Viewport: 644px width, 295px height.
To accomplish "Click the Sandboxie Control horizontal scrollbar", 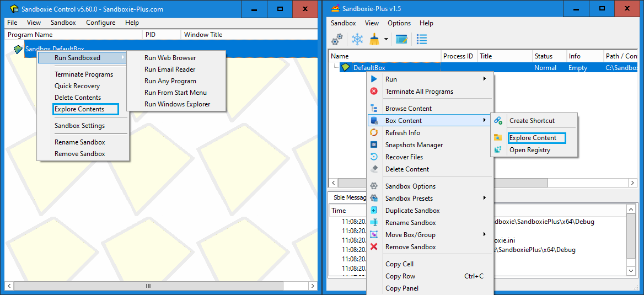I will point(148,286).
